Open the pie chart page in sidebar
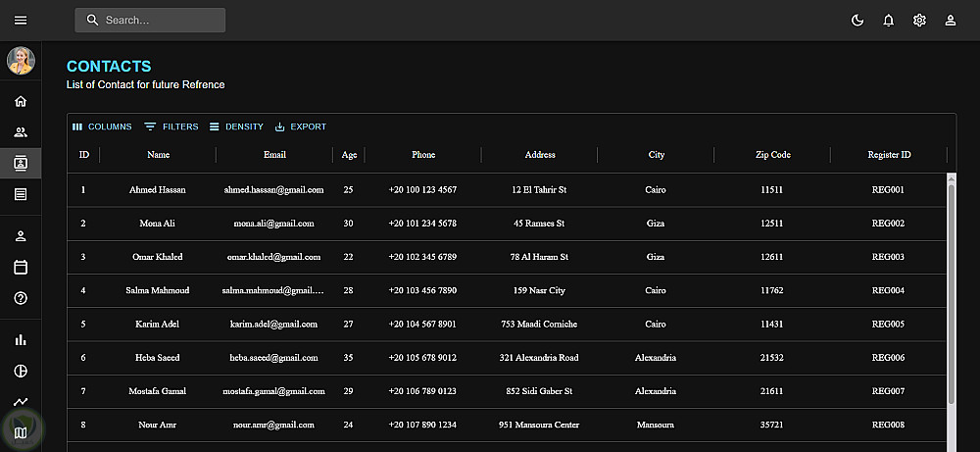This screenshot has height=452, width=980. (x=21, y=372)
